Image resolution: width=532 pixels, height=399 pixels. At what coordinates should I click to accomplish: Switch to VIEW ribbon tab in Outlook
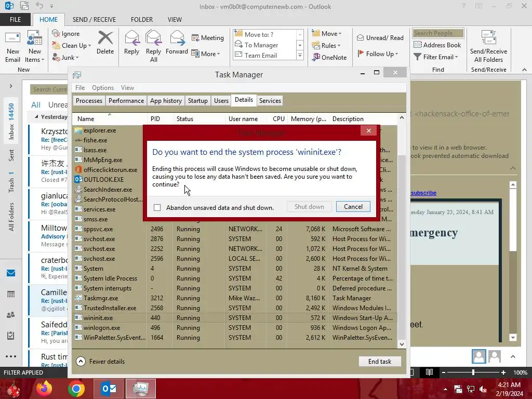(x=175, y=20)
